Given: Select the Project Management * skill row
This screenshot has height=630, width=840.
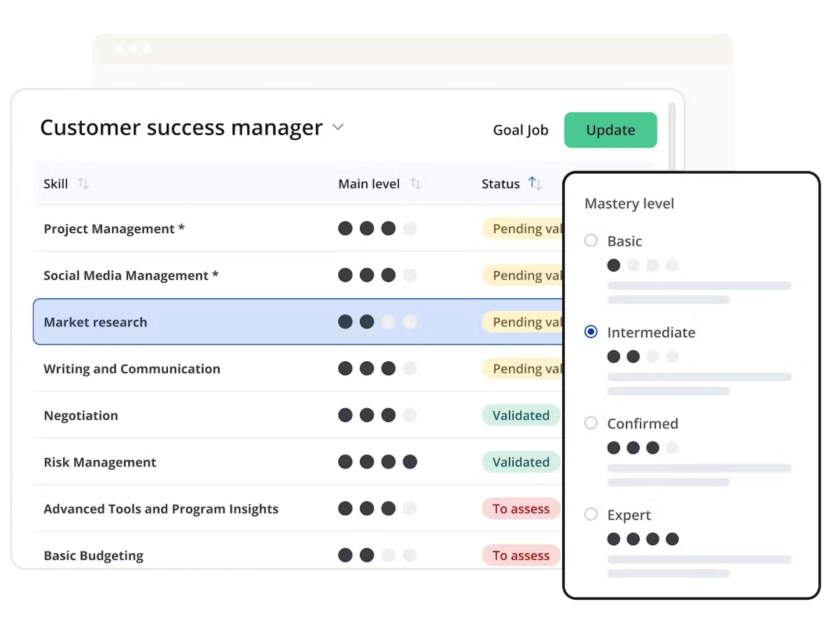Looking at the screenshot, I should pos(298,229).
